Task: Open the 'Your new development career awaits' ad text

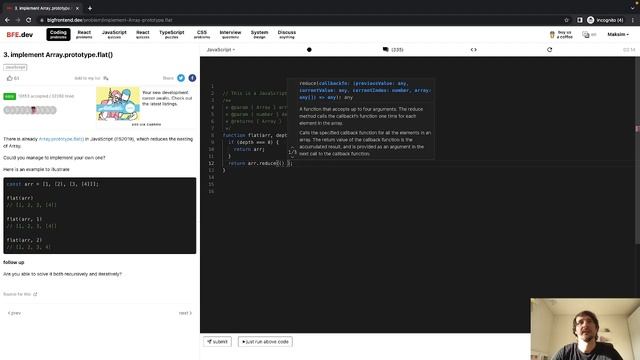Action: (167, 98)
